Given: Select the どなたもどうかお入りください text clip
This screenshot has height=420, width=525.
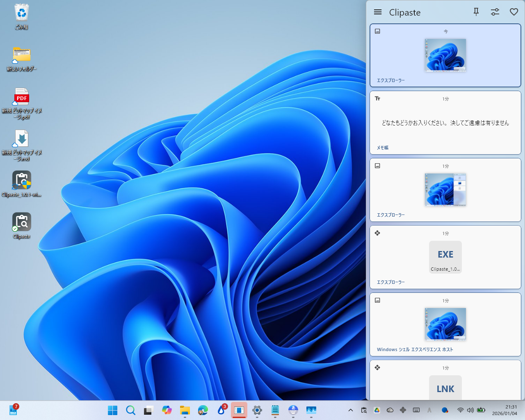Looking at the screenshot, I should (445, 123).
